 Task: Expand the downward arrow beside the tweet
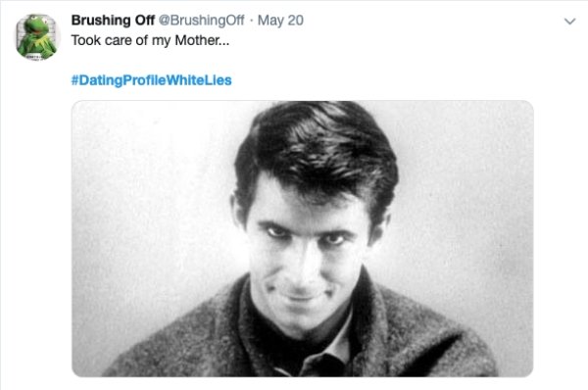tap(569, 22)
